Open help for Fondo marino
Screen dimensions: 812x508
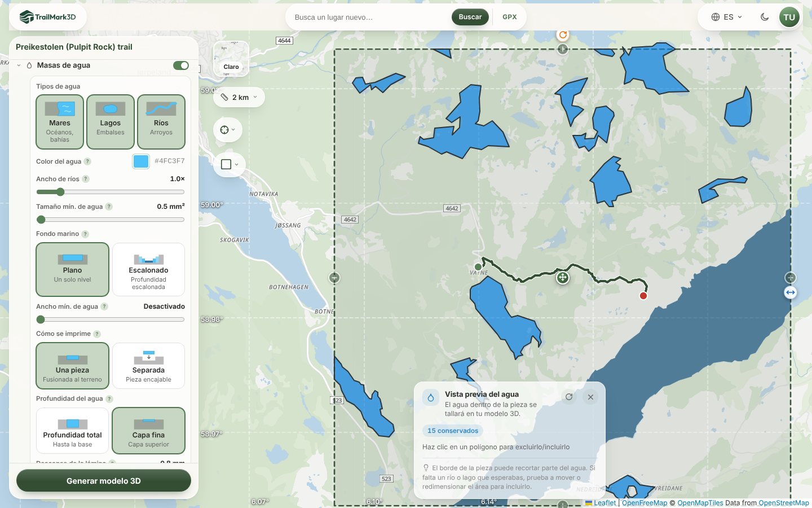click(85, 234)
